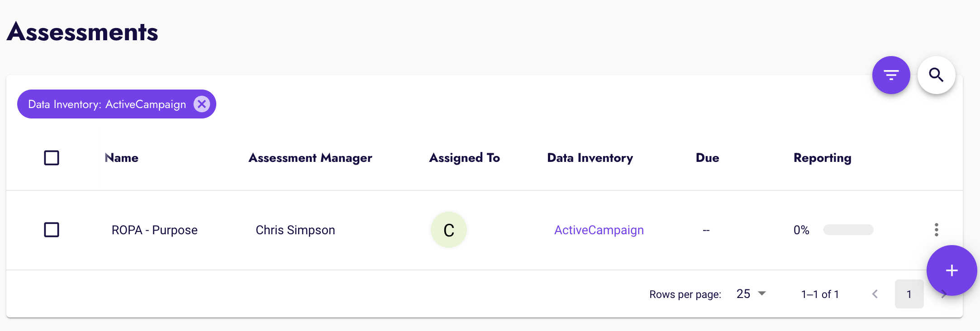Open the ActiveCampaign data inventory link
Screen dimensions: 980x331
(599, 230)
